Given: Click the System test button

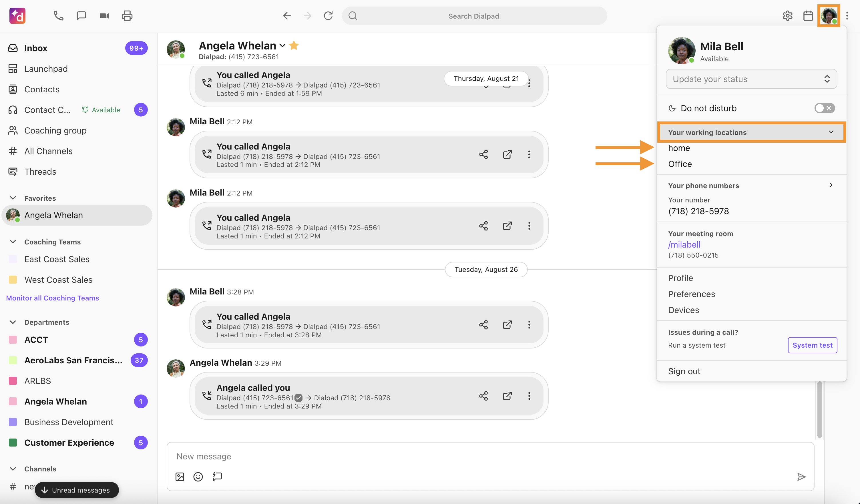Looking at the screenshot, I should click(x=812, y=345).
